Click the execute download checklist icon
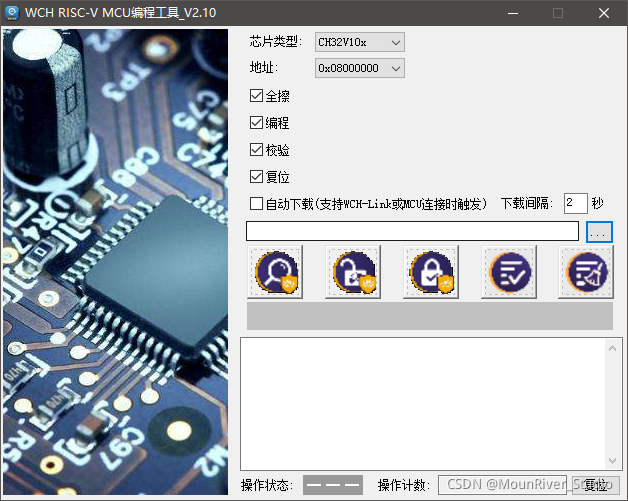The image size is (628, 501). click(x=509, y=272)
